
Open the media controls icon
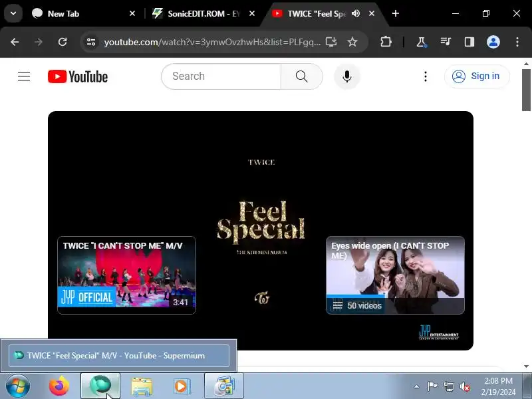point(446,42)
